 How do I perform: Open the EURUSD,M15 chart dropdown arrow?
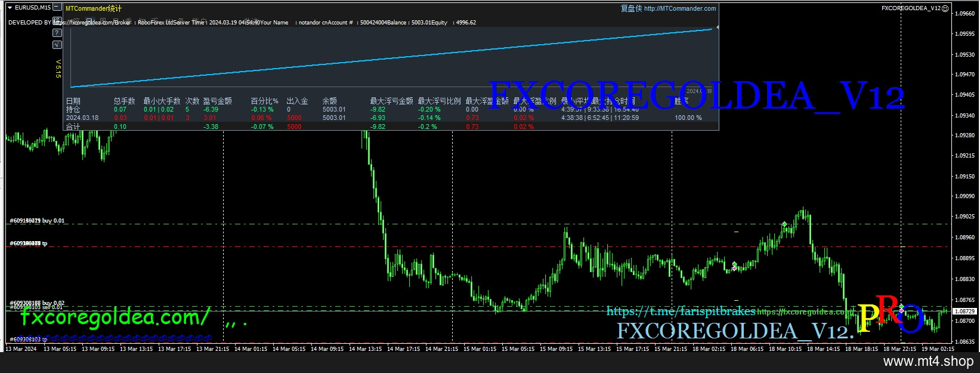pyautogui.click(x=10, y=8)
